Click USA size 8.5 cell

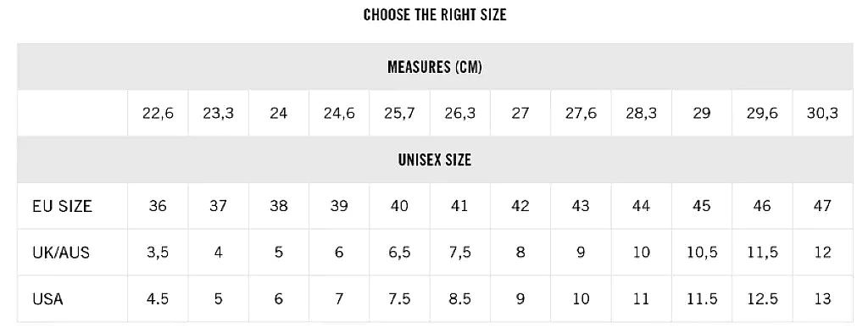pyautogui.click(x=460, y=299)
